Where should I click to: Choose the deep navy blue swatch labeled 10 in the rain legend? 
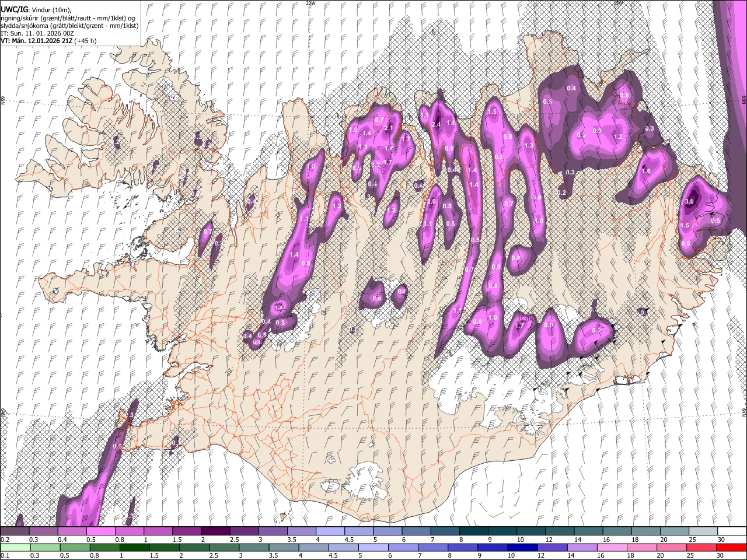pyautogui.click(x=522, y=547)
